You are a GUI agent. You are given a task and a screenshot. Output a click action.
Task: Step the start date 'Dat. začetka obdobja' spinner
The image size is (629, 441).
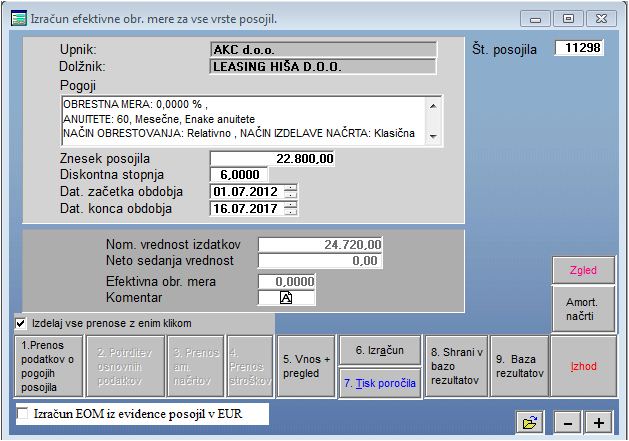pos(291,191)
